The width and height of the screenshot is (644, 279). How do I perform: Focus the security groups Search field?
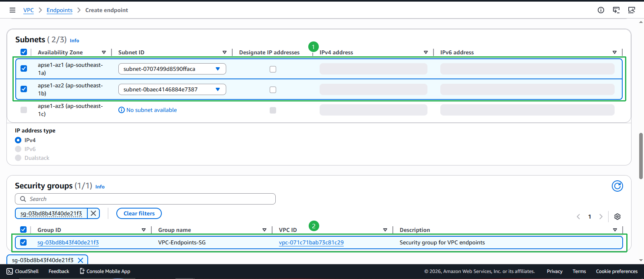(145, 199)
